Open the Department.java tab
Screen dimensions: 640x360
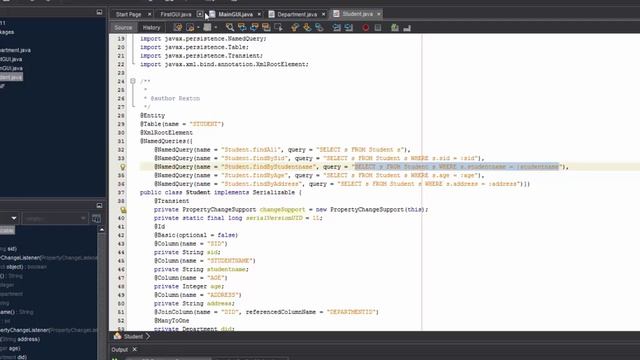click(x=297, y=14)
